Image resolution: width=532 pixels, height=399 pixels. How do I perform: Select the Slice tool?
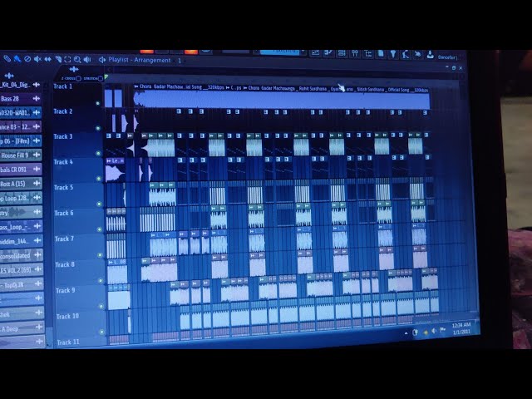point(58,60)
